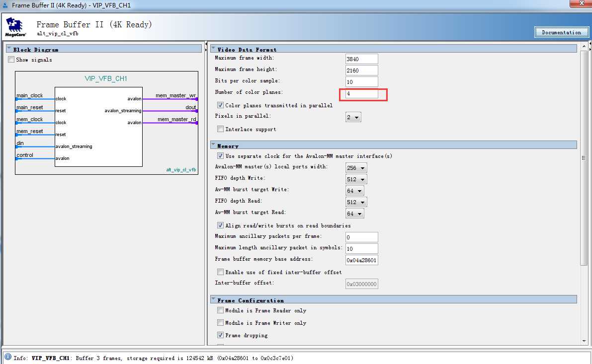
Task: Open the Pixels in parallel dropdown
Action: click(x=353, y=117)
